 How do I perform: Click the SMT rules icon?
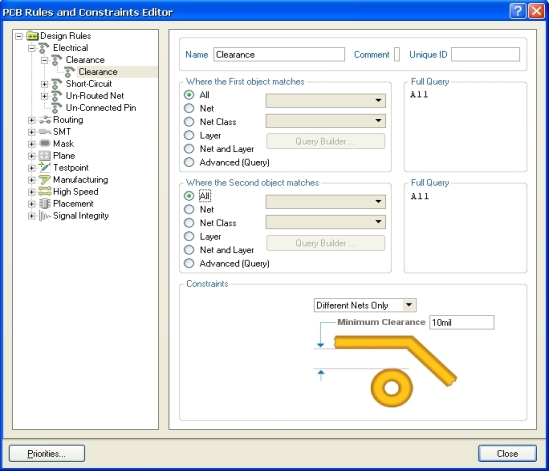tap(44, 132)
